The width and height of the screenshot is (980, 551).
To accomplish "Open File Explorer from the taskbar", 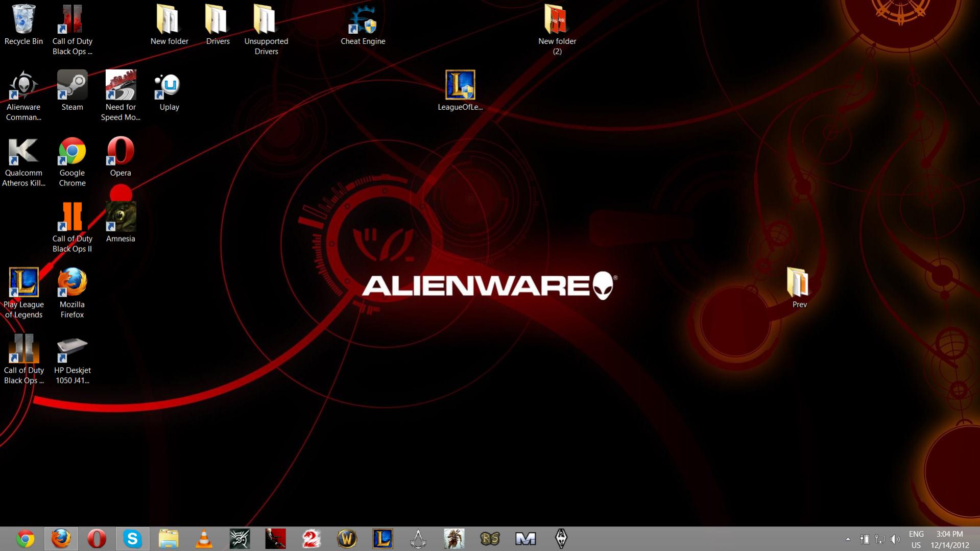I will [x=169, y=539].
